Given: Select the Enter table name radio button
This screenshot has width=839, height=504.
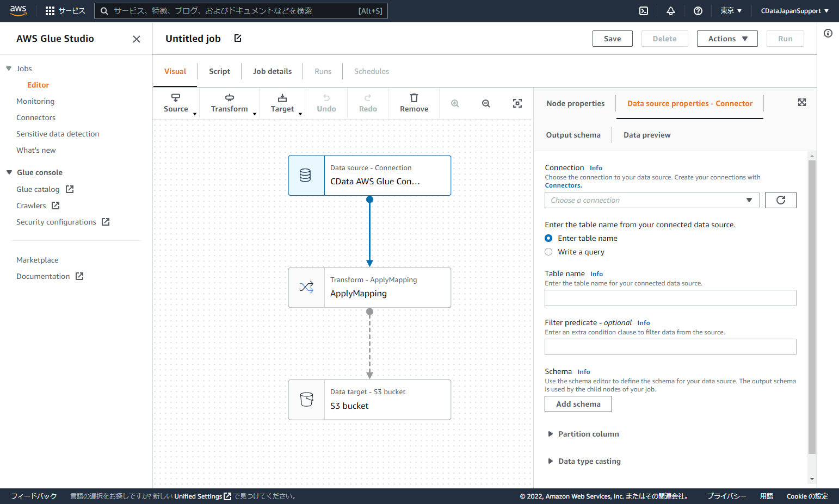Looking at the screenshot, I should (548, 238).
